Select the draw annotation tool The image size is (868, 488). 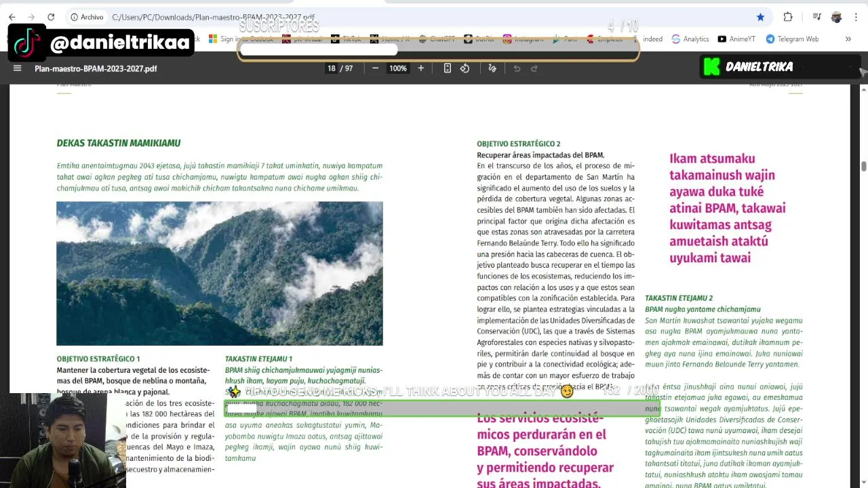492,68
